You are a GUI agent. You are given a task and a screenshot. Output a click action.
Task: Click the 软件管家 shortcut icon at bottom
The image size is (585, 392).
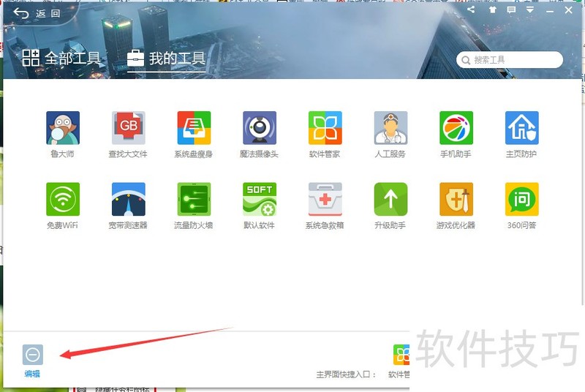(x=401, y=355)
